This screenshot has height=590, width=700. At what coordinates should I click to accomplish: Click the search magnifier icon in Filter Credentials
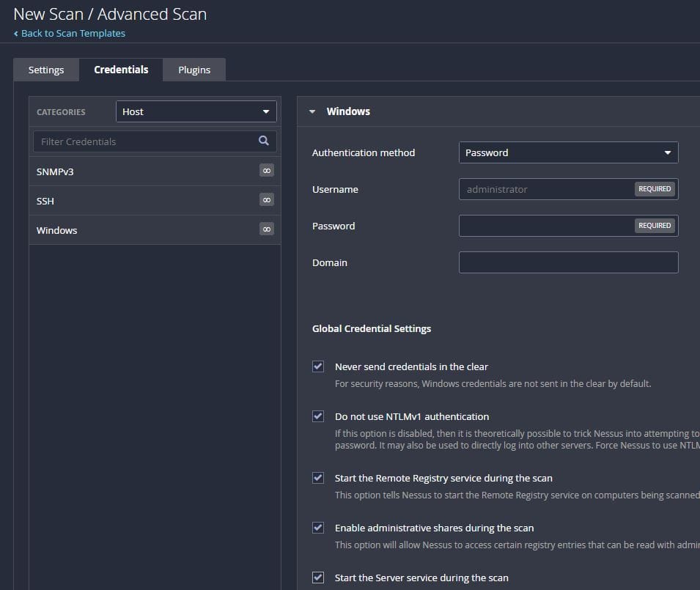263,141
